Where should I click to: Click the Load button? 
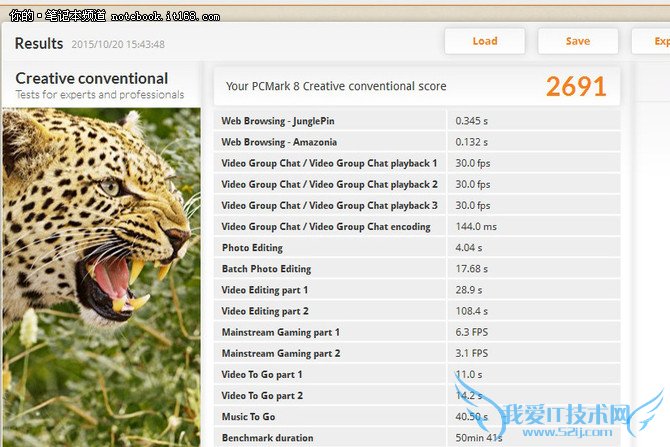click(485, 41)
